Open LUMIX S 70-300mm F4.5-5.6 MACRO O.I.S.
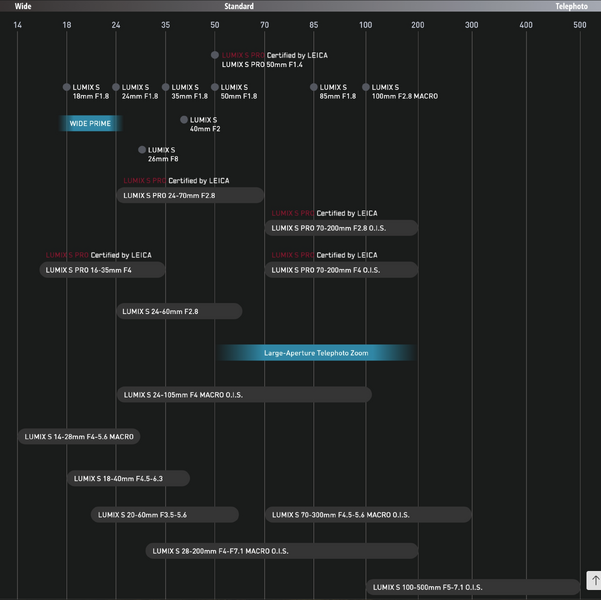This screenshot has width=601, height=600. 368,515
